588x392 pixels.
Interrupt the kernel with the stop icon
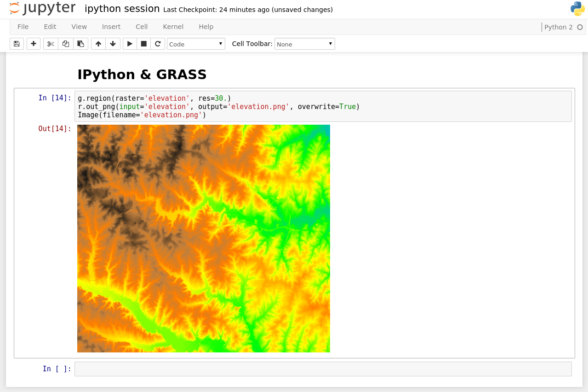coord(144,44)
